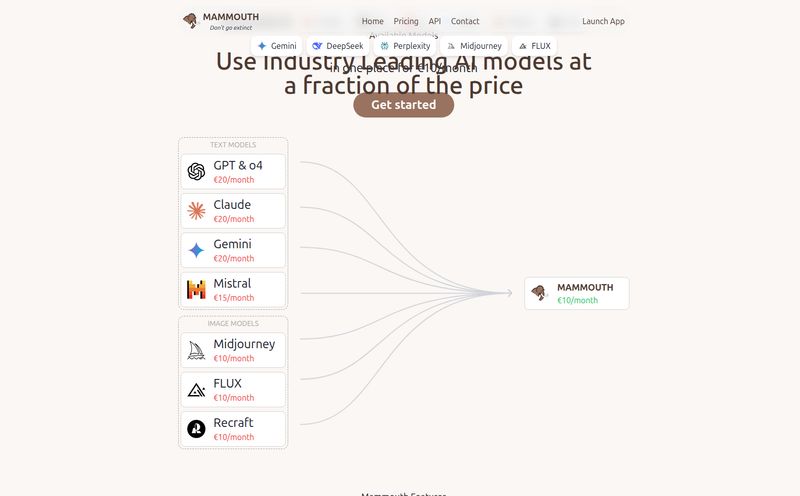Select the DeepSeek model chip
Viewport: 800px width, 496px height.
point(338,46)
